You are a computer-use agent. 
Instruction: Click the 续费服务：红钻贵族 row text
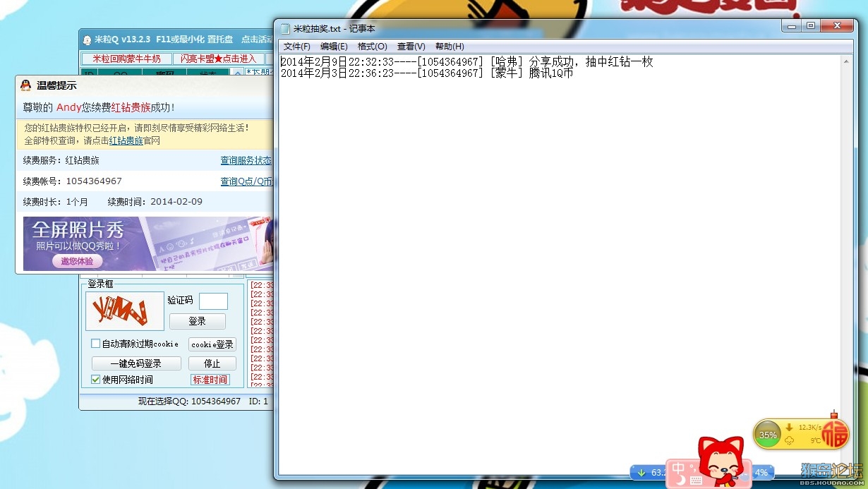click(x=61, y=160)
